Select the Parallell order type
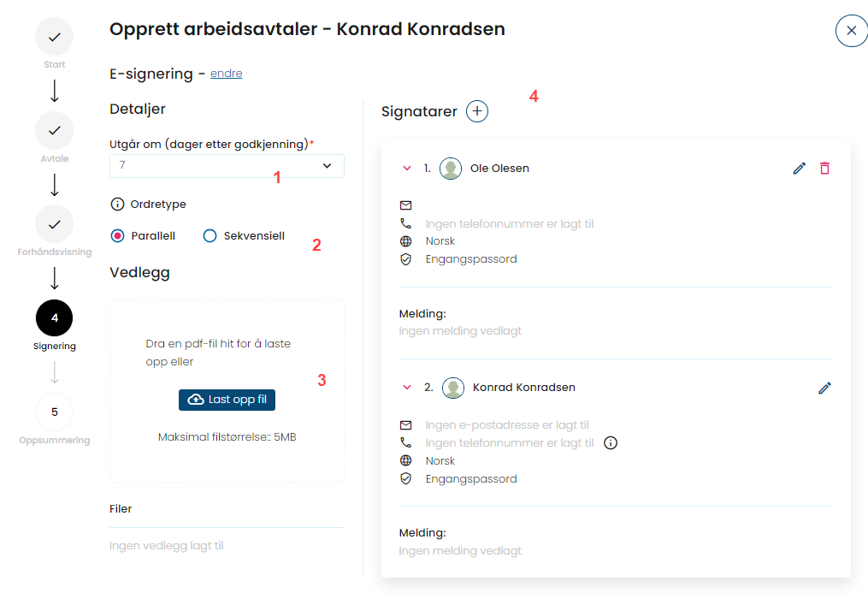This screenshot has height=599, width=868. point(117,236)
